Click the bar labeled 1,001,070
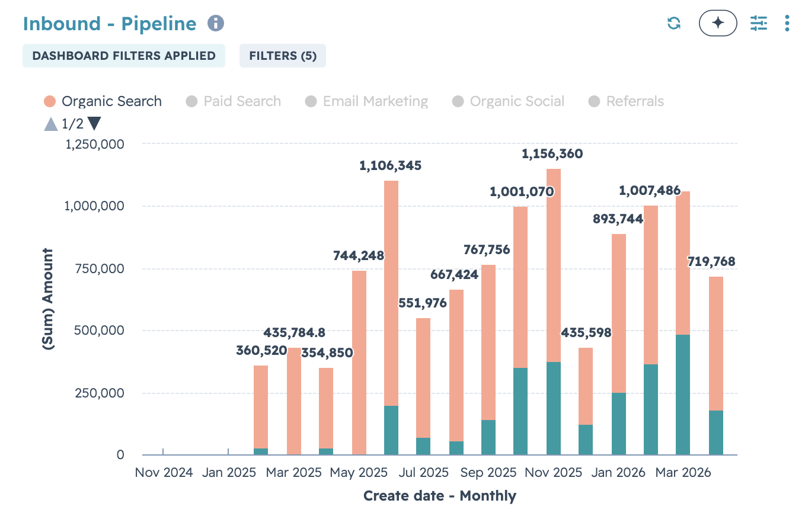Image resolution: width=805 pixels, height=532 pixels. point(520,331)
